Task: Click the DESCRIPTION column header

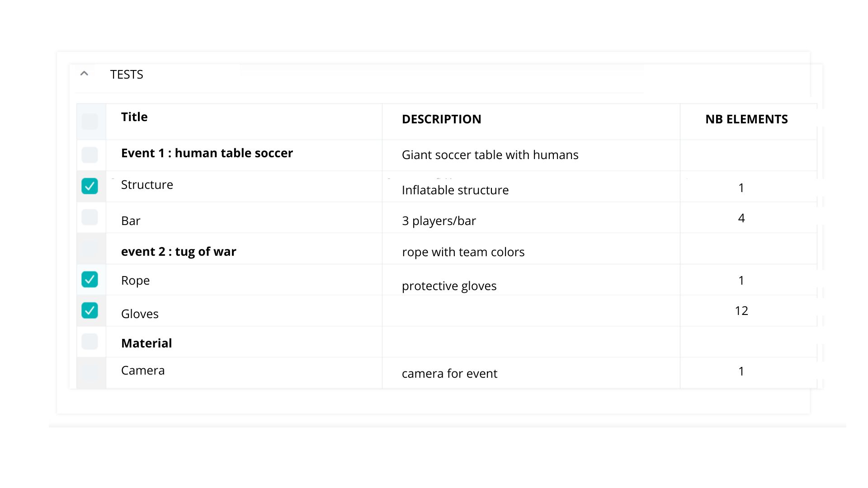Action: (441, 119)
